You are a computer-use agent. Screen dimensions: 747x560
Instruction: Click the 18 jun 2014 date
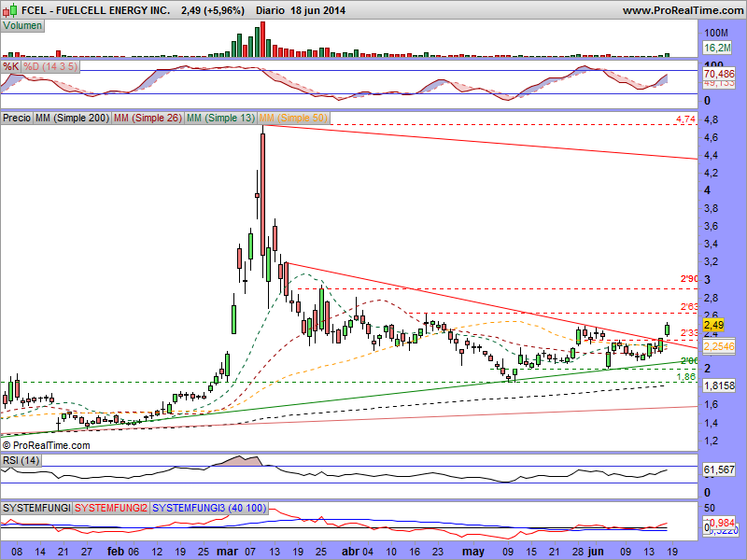317,10
